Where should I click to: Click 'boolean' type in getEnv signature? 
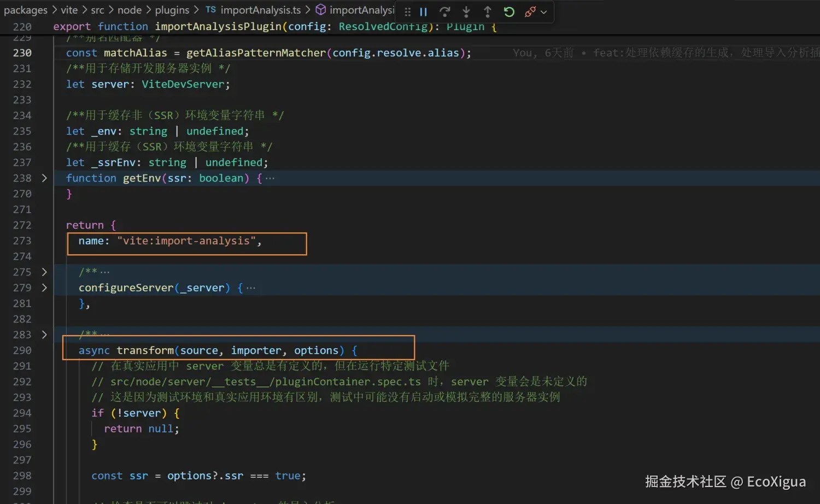[x=221, y=178]
